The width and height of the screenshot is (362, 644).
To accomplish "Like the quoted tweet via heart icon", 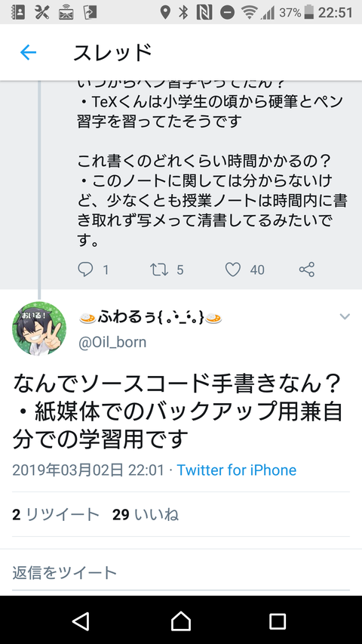I will [x=233, y=270].
